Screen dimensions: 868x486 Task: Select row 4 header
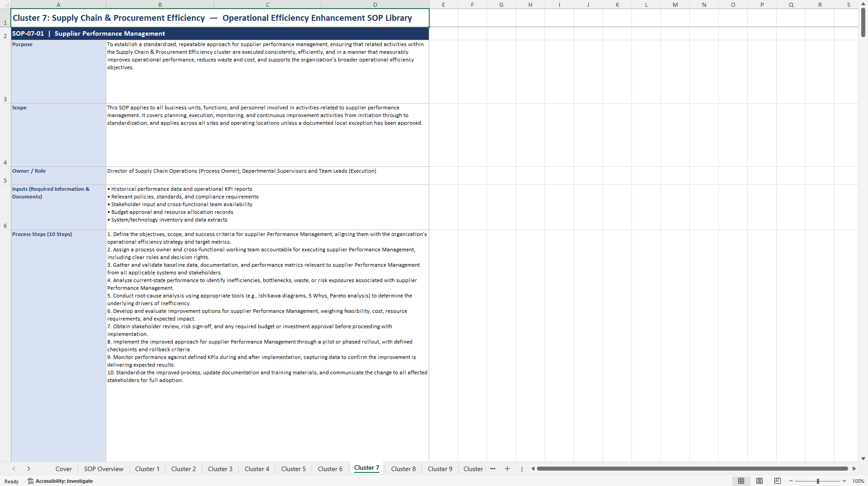pyautogui.click(x=5, y=135)
